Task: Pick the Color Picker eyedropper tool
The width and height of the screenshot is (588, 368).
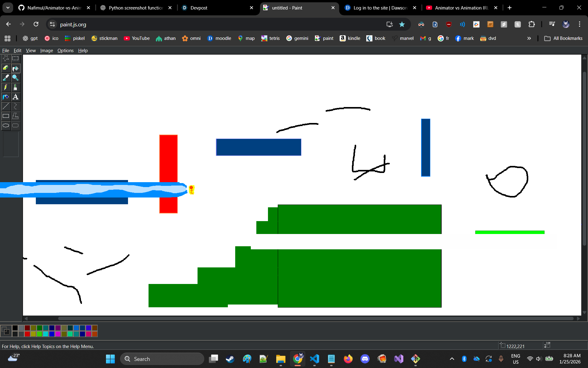Action: tap(6, 78)
